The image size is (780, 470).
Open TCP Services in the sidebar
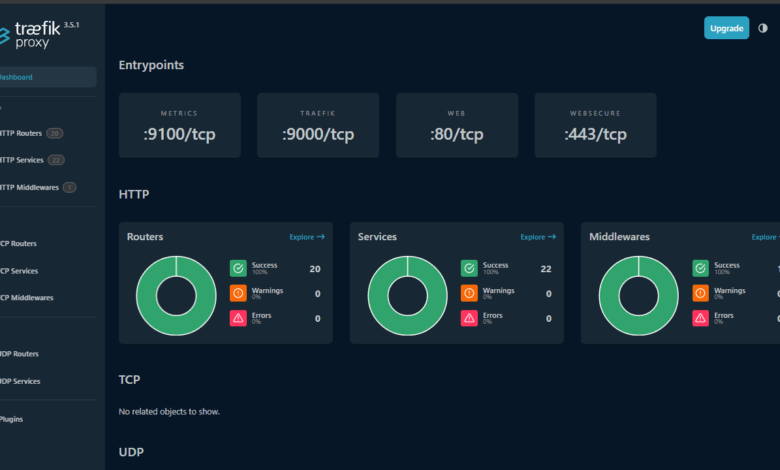(19, 271)
